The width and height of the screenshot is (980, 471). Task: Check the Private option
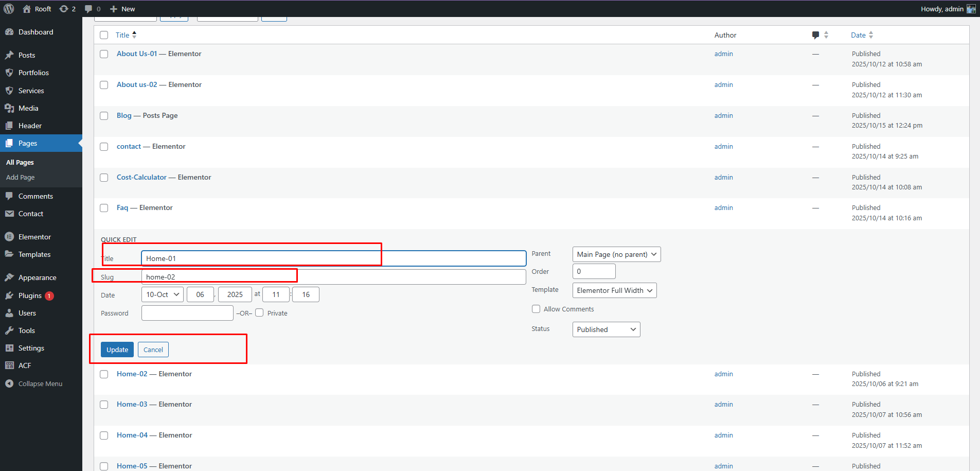point(259,312)
